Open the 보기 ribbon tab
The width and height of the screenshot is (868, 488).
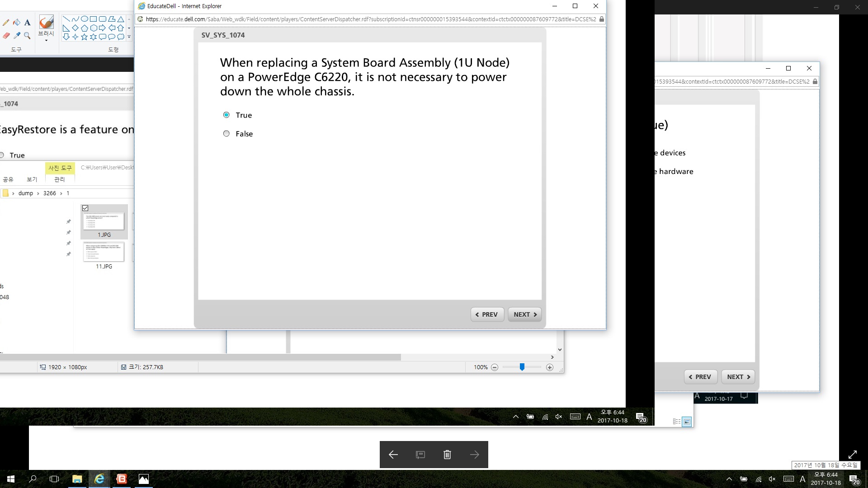tap(32, 179)
